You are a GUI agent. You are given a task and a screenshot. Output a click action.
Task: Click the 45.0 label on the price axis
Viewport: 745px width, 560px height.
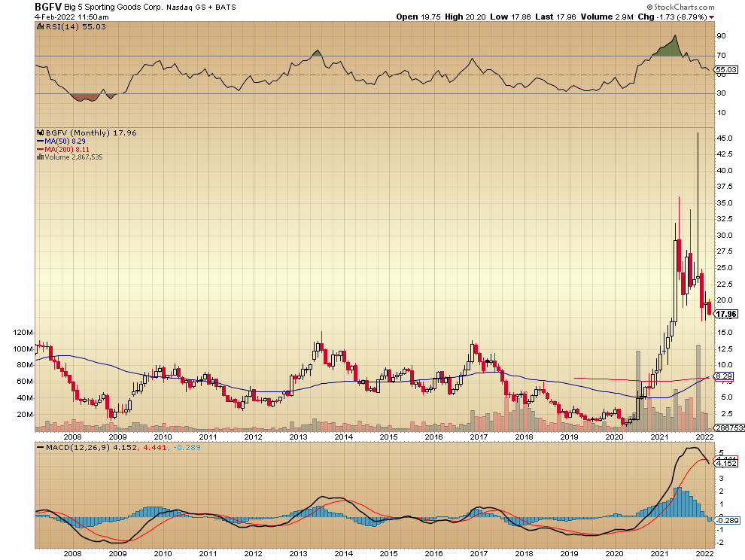725,138
